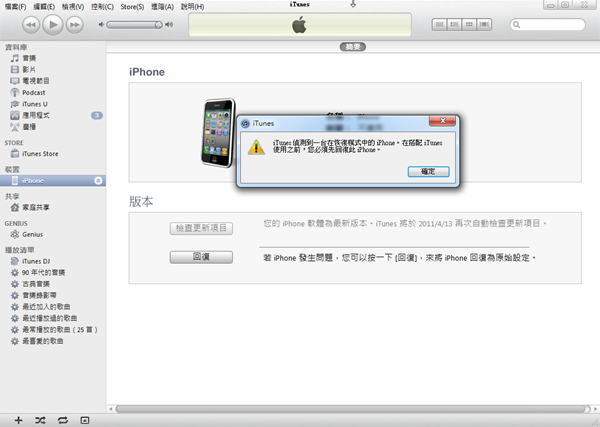
Task: Close the iTunes alert dialog
Action: click(442, 121)
